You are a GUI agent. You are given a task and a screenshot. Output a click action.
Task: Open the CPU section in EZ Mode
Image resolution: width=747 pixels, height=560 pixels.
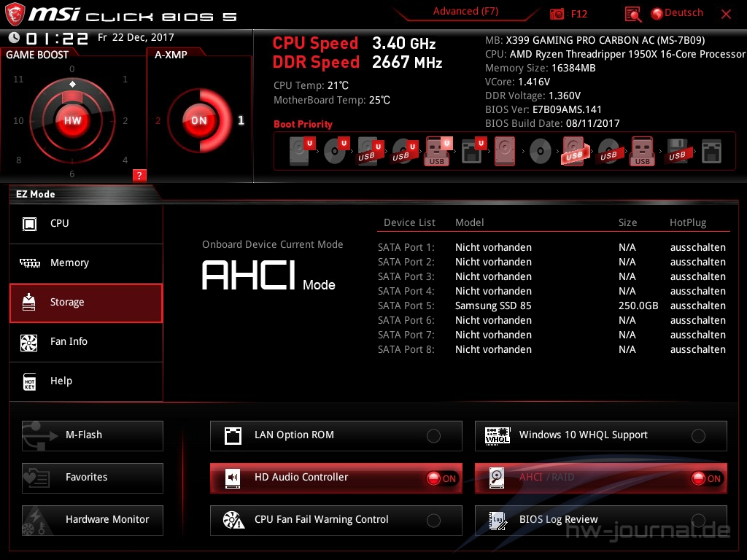tap(86, 224)
